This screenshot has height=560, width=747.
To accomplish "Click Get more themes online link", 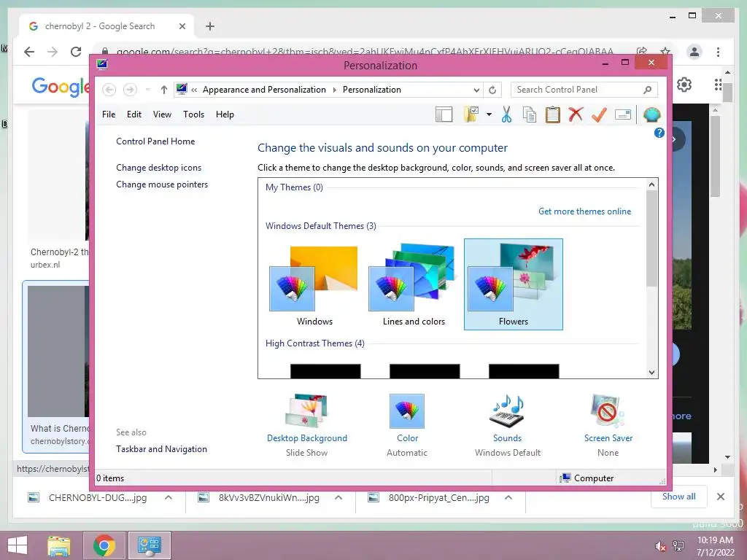I will 584,211.
